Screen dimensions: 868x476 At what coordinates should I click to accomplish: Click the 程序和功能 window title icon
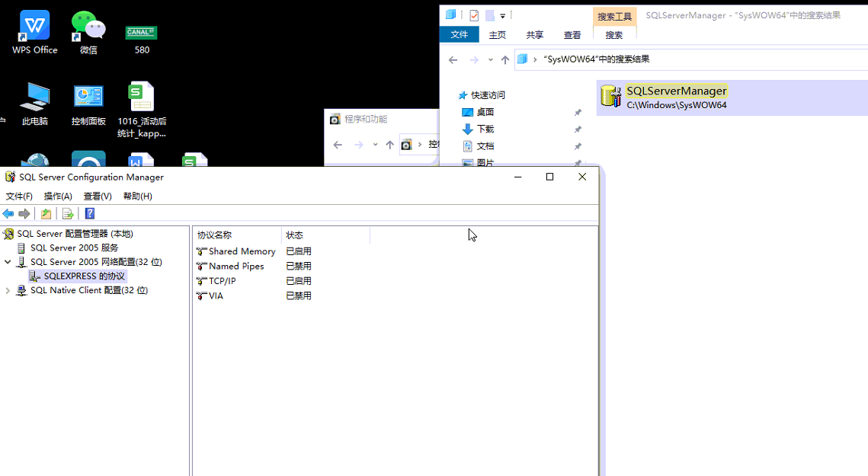point(335,119)
